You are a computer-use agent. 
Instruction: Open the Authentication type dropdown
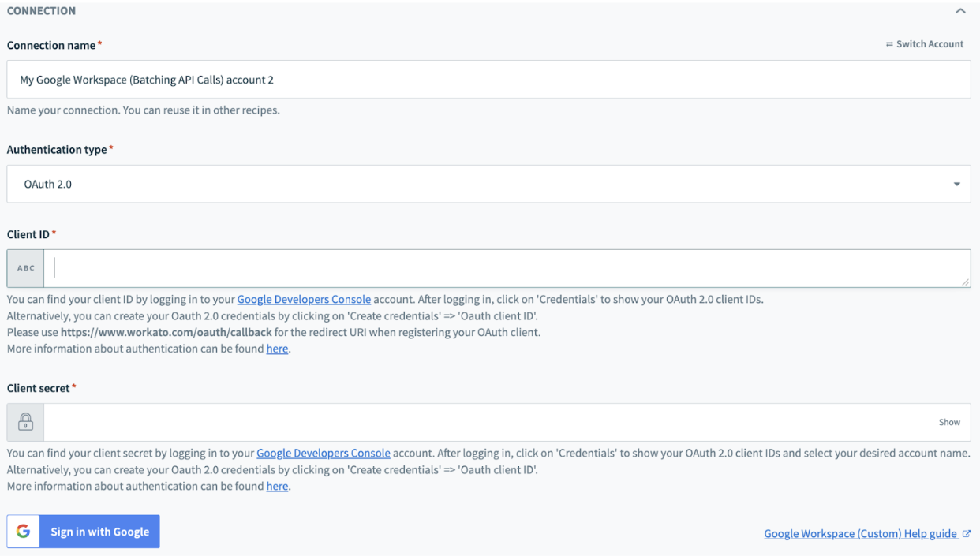point(957,184)
